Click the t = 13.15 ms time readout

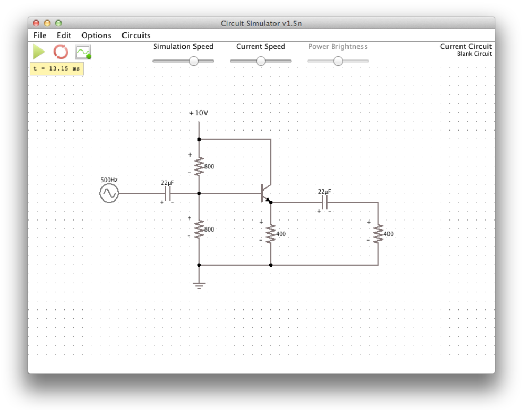click(57, 68)
